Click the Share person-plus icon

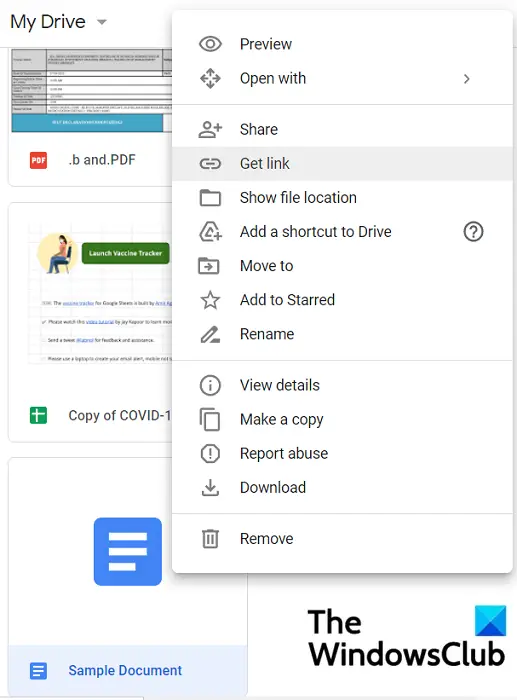pyautogui.click(x=210, y=129)
